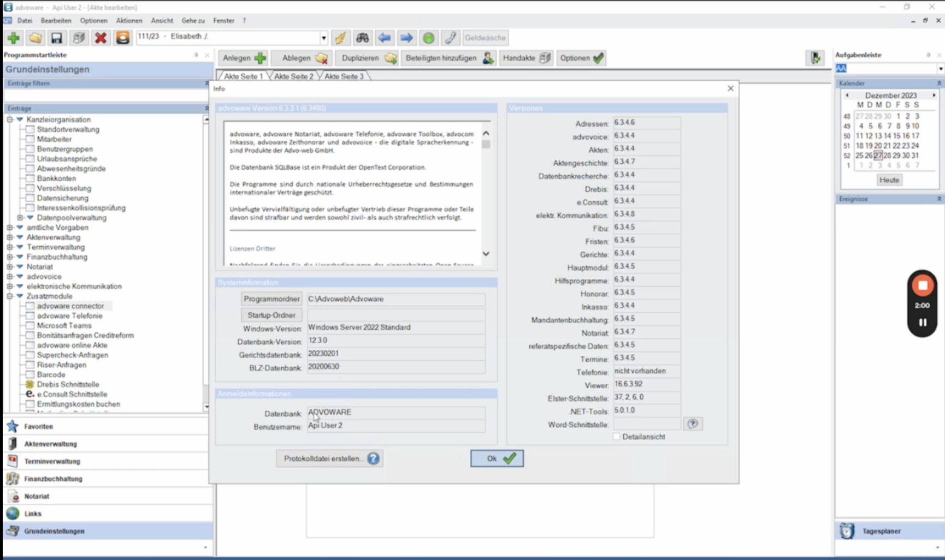The height and width of the screenshot is (560, 945).
Task: Click the Optionen button with checkmark
Action: click(582, 58)
